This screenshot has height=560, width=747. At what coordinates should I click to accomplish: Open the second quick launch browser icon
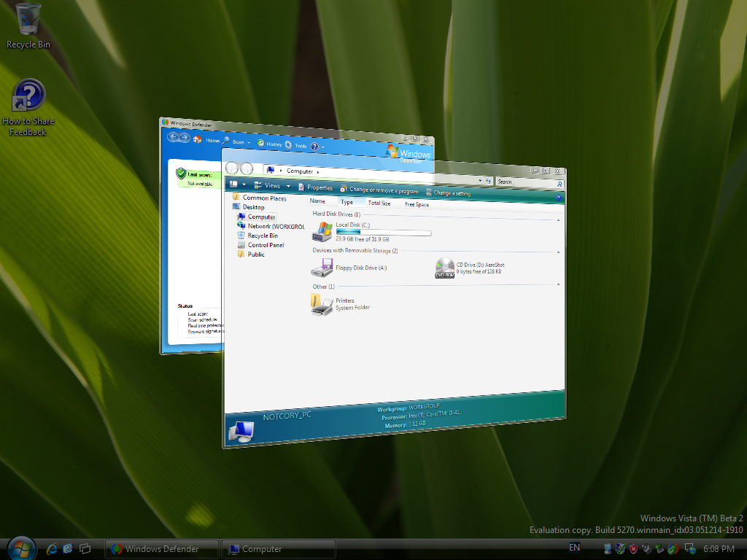click(68, 548)
